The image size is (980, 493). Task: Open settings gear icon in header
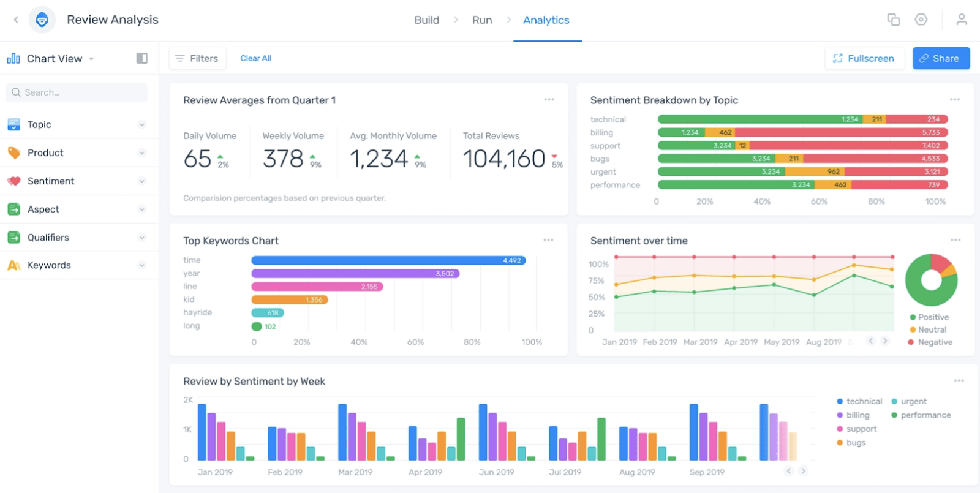[921, 20]
